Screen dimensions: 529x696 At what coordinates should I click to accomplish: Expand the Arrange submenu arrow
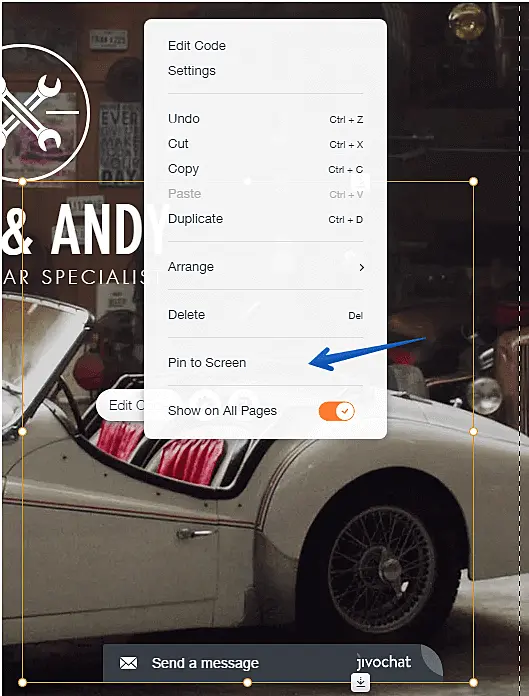[x=362, y=267]
